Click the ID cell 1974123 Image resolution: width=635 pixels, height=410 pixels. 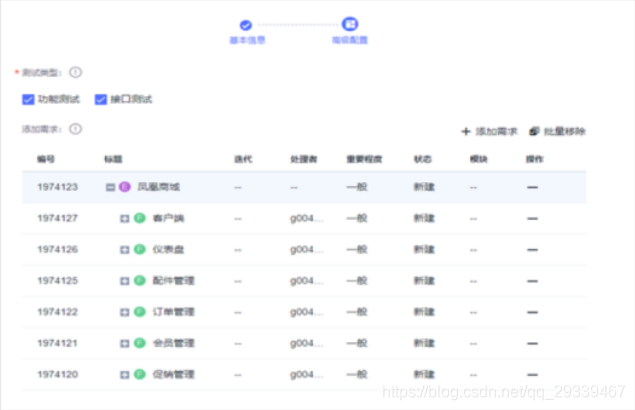pyautogui.click(x=58, y=187)
